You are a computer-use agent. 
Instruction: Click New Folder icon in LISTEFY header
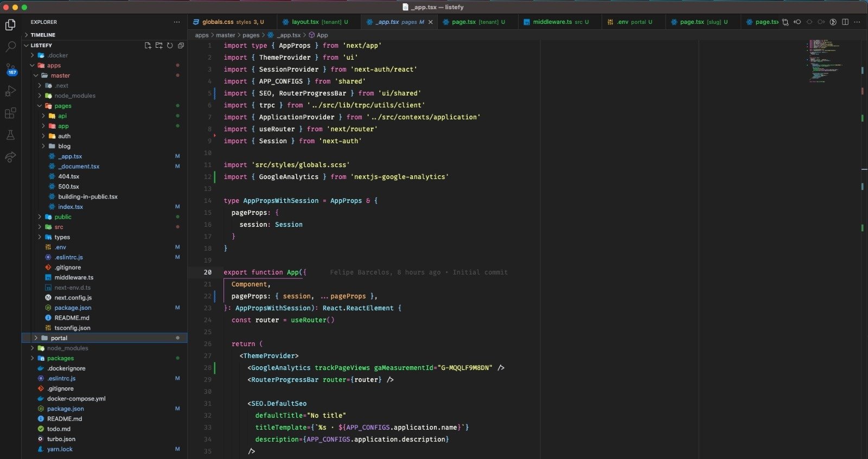159,46
